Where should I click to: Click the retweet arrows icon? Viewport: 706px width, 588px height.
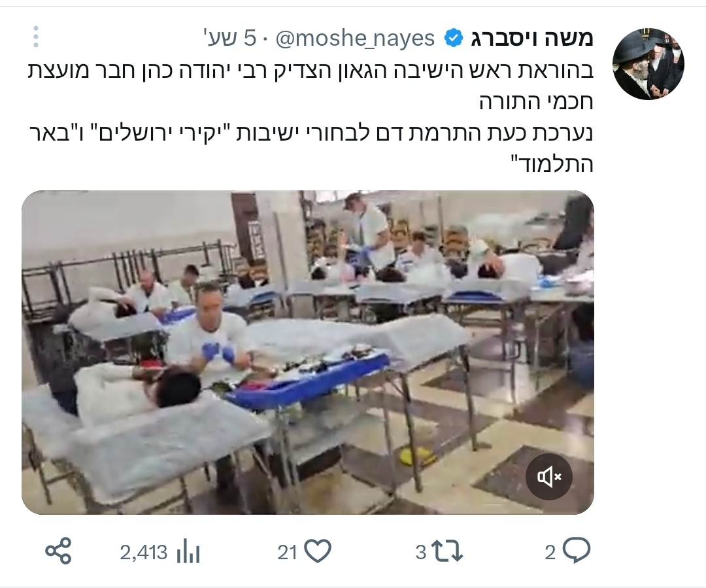(447, 551)
